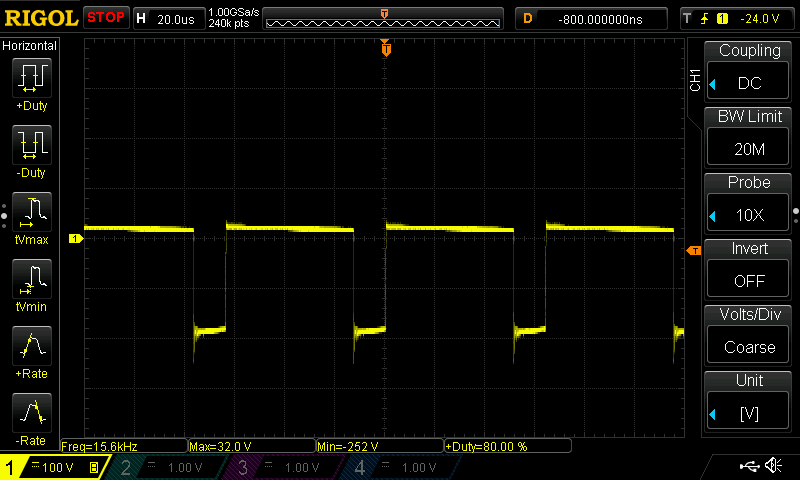
Task: Select the CH1 side tab
Action: [x=694, y=80]
